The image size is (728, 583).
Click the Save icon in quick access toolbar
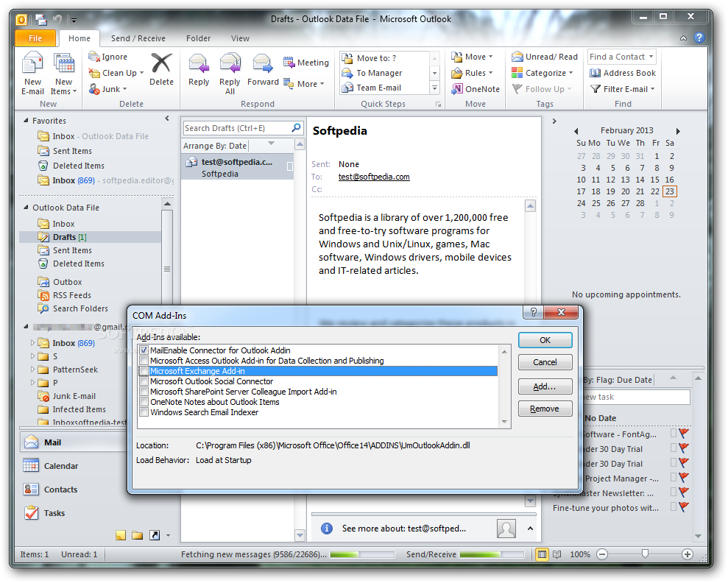point(41,19)
